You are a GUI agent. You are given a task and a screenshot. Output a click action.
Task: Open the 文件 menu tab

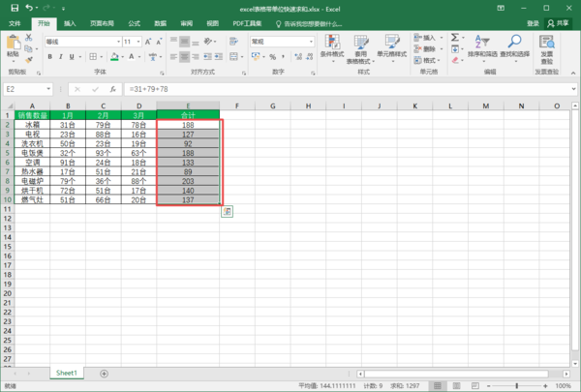[15, 21]
